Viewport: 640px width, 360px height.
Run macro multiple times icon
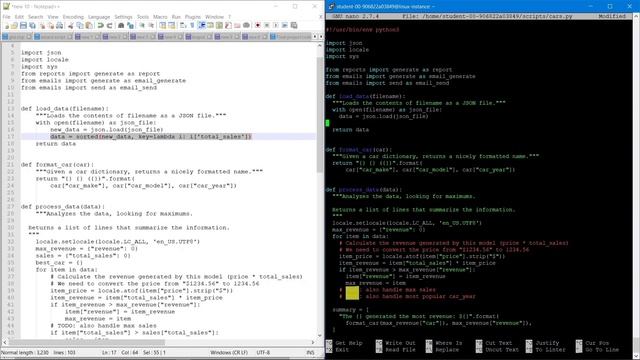pos(284,25)
